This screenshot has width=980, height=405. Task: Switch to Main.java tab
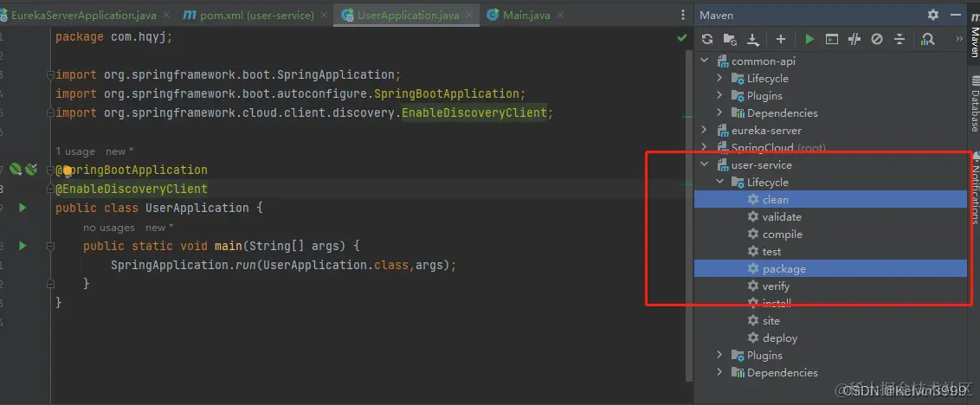click(x=525, y=15)
